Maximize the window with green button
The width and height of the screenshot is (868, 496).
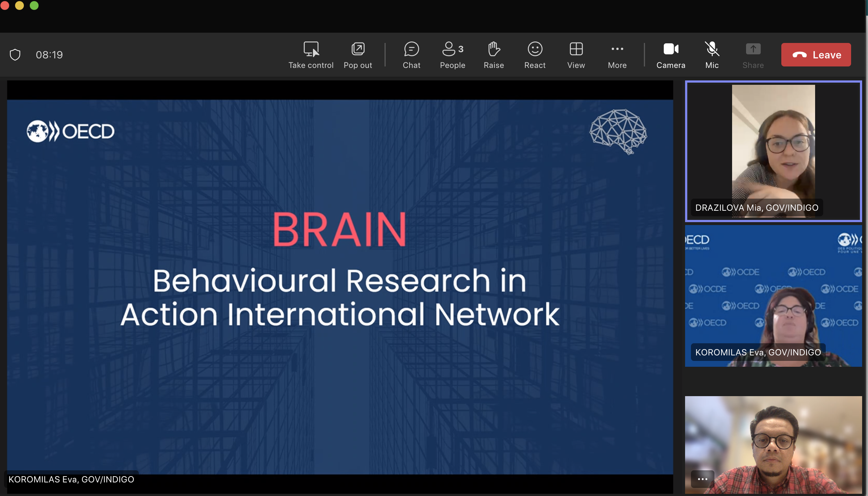click(34, 6)
